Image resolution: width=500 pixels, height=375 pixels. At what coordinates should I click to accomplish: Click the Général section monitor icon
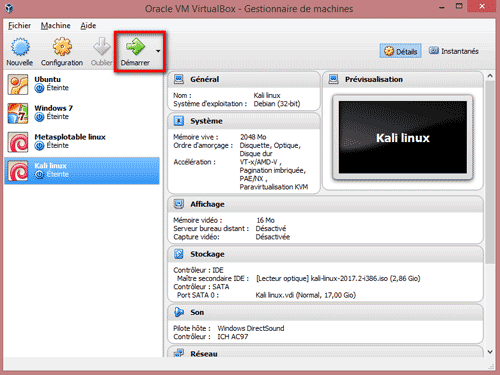coord(179,79)
